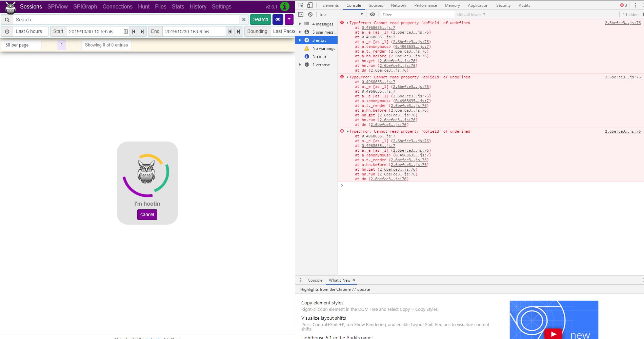Clear the console with the clear icon
644x339 pixels.
coord(310,14)
